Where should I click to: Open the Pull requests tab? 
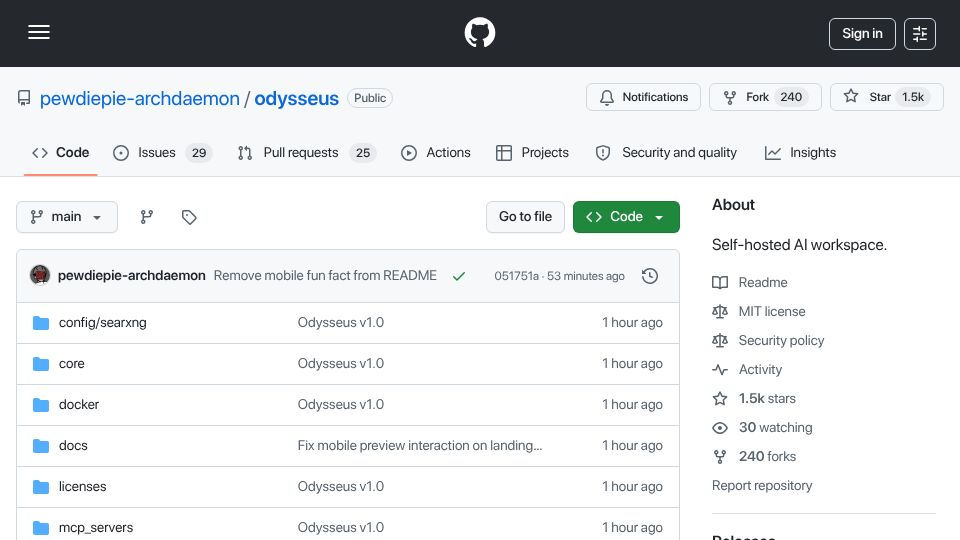[307, 153]
